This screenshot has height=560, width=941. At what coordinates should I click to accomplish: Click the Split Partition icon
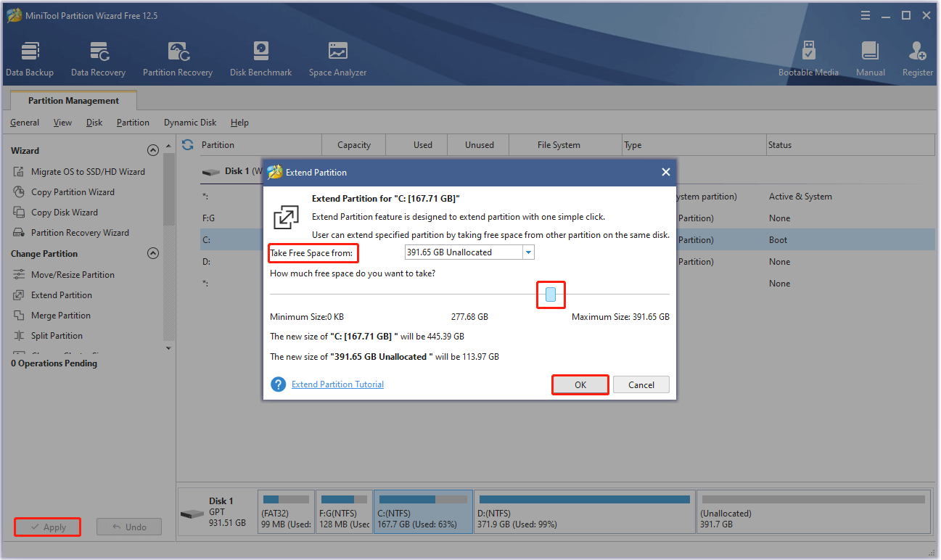click(x=18, y=336)
